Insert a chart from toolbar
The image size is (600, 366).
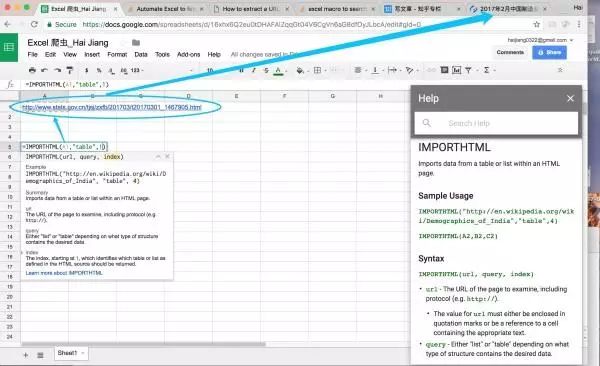click(457, 70)
